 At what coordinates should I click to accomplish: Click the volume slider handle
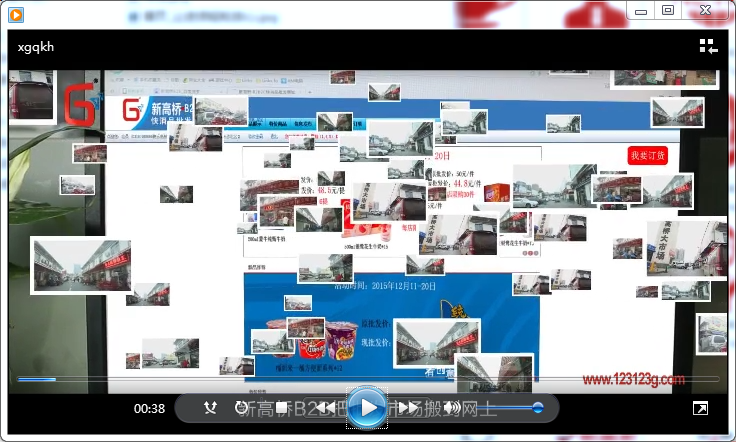click(x=538, y=407)
